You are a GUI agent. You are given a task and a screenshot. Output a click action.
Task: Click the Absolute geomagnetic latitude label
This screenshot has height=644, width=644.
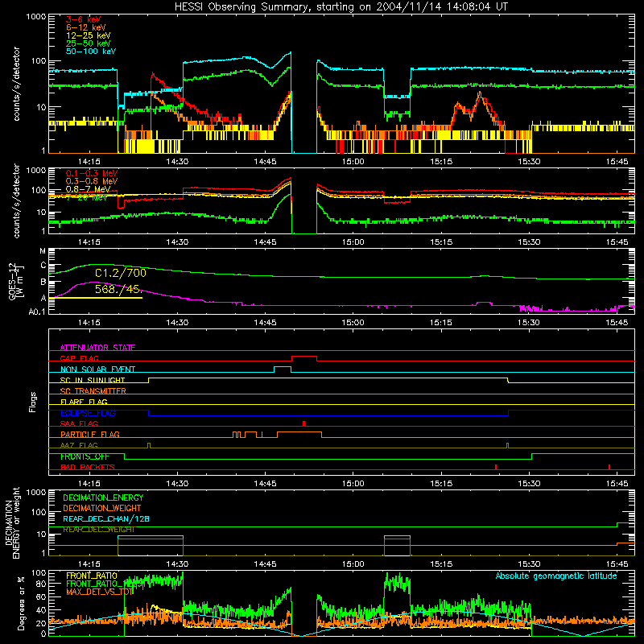pos(556,576)
